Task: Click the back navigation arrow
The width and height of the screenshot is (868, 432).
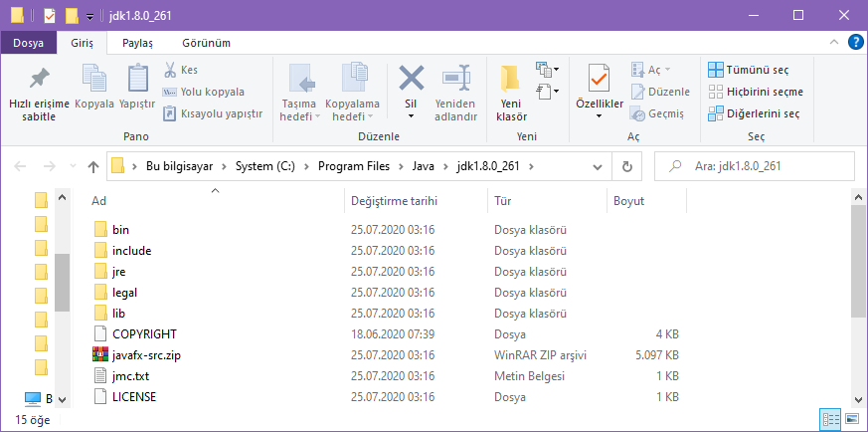Action: point(20,166)
